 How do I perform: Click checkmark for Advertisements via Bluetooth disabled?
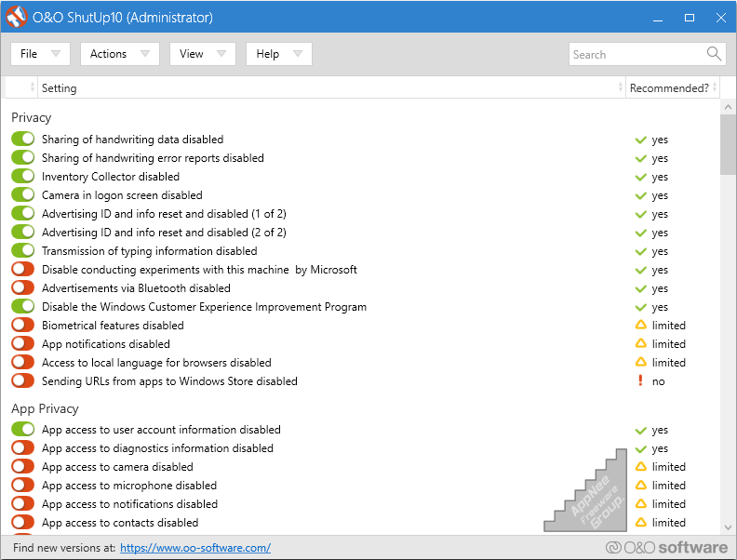[640, 288]
